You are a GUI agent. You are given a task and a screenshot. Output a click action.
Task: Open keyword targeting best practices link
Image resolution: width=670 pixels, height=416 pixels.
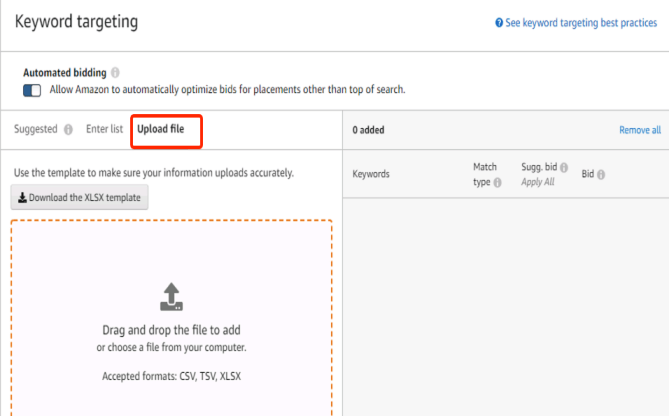click(x=581, y=23)
